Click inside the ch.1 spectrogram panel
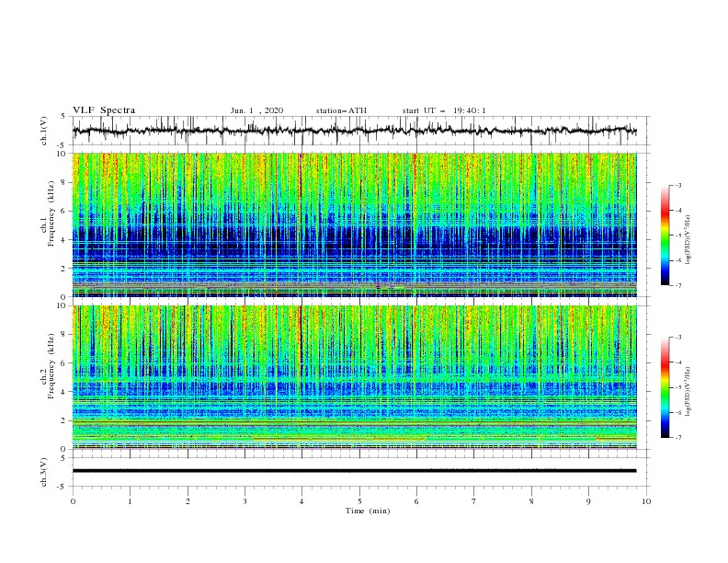 (x=354, y=224)
